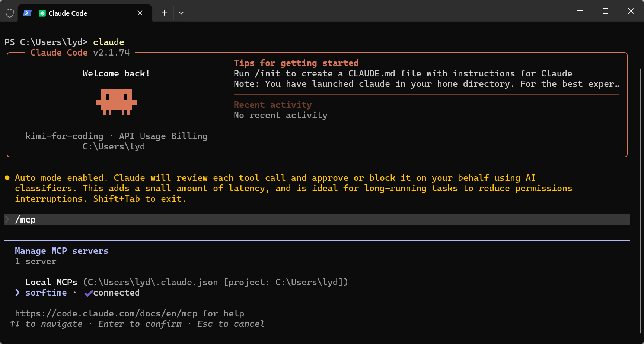The height and width of the screenshot is (344, 644).
Task: Click the PowerShell icon on the tab
Action: point(27,13)
